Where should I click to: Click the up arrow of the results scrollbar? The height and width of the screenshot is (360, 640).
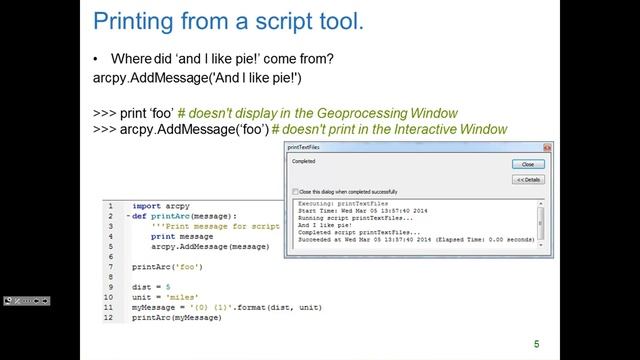click(x=541, y=203)
